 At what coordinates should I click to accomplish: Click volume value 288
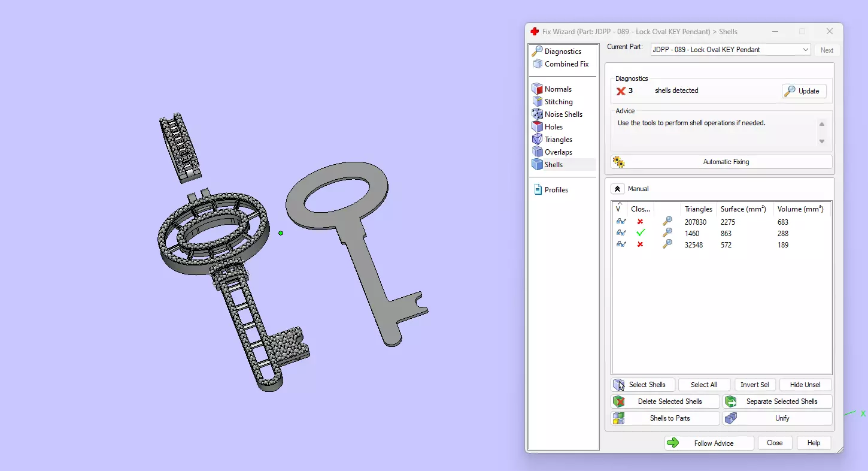783,234
